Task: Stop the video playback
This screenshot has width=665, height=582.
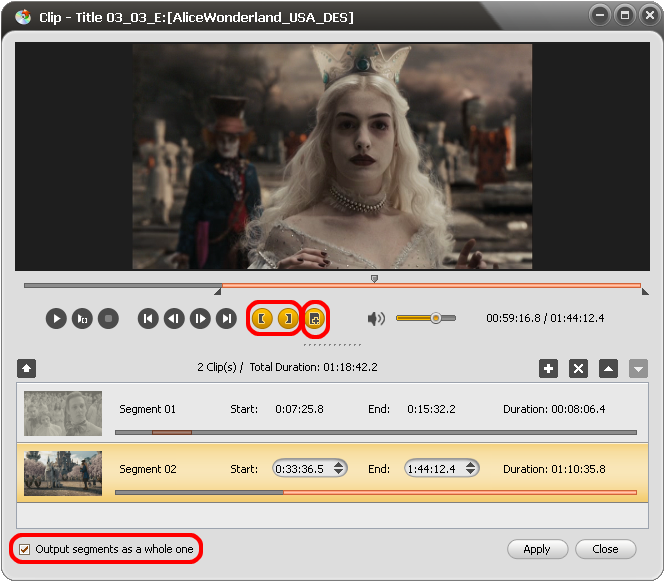Action: pos(109,319)
